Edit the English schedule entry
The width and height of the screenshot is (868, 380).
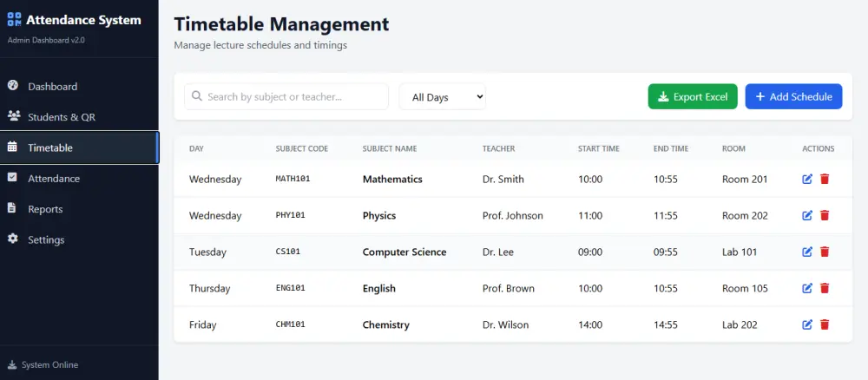coord(807,288)
